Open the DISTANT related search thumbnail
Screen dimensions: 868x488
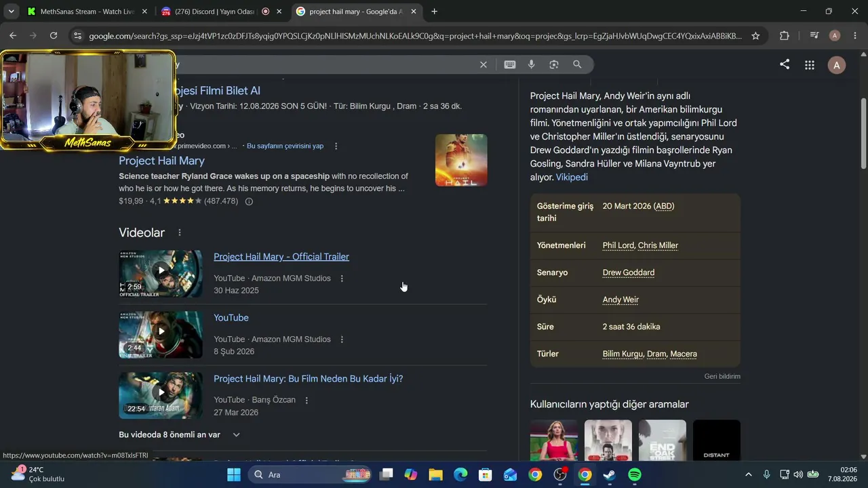point(717,441)
